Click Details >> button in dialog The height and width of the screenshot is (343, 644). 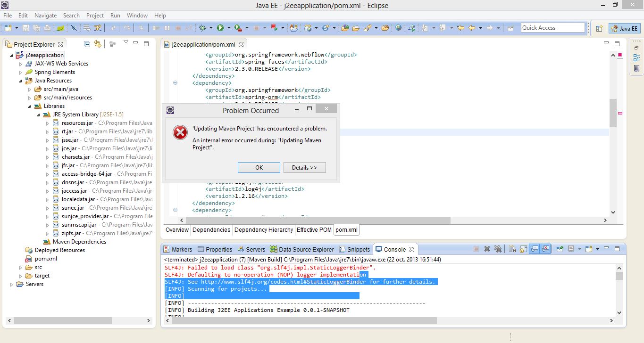(x=304, y=168)
